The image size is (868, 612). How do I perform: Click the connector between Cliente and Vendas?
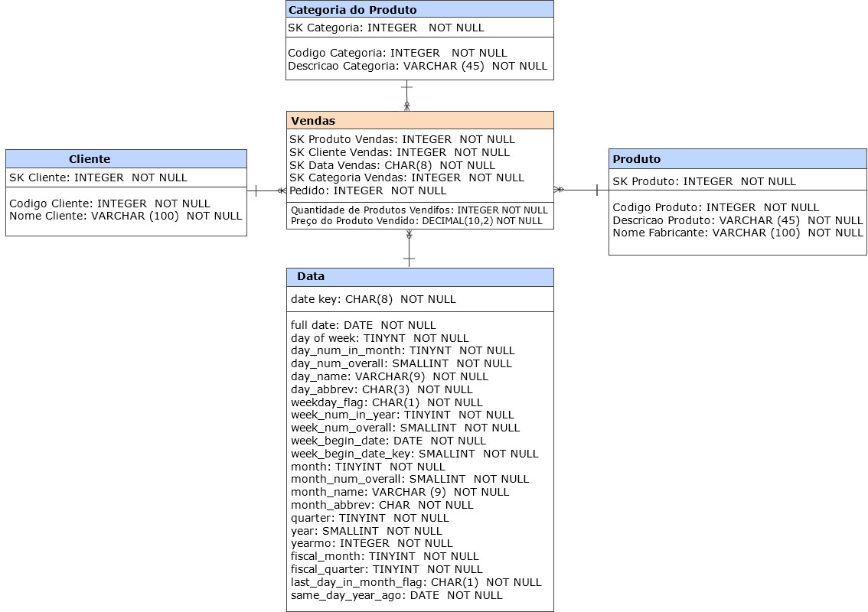coord(266,190)
